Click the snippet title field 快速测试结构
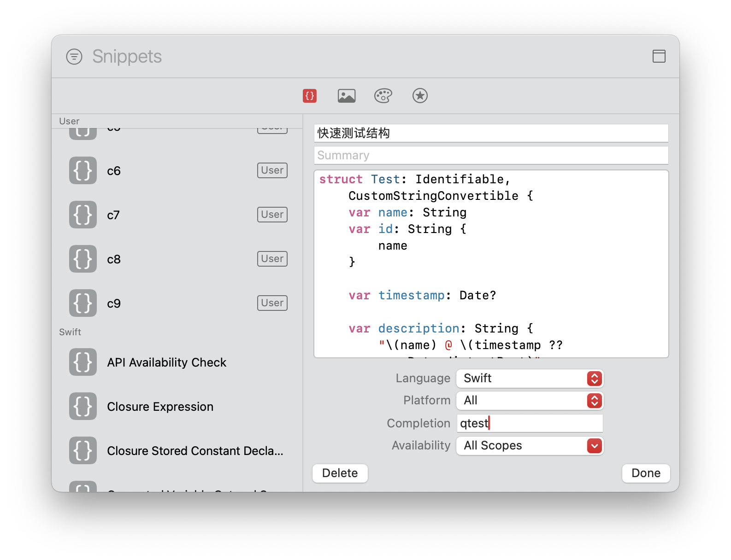Image resolution: width=731 pixels, height=560 pixels. tap(491, 133)
